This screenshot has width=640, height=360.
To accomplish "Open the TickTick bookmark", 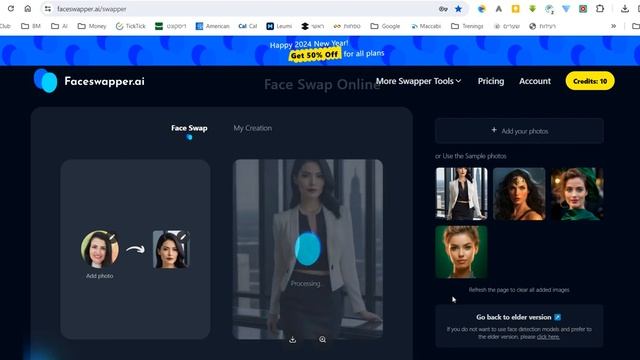I will pos(130,26).
